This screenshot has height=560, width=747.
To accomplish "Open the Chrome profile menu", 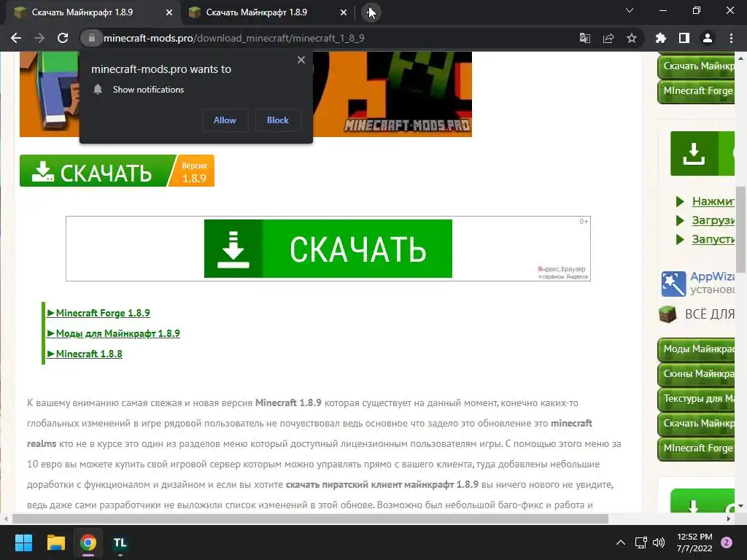I will [708, 38].
